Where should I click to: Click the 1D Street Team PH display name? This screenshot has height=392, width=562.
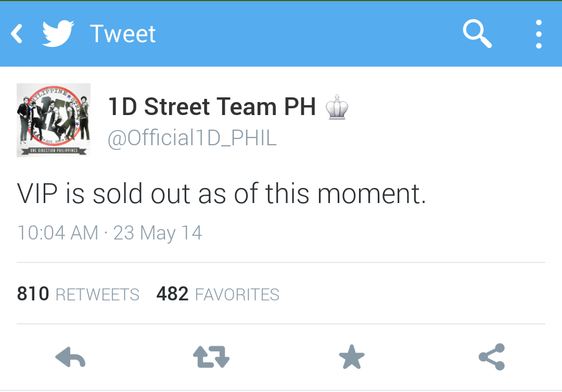point(212,107)
